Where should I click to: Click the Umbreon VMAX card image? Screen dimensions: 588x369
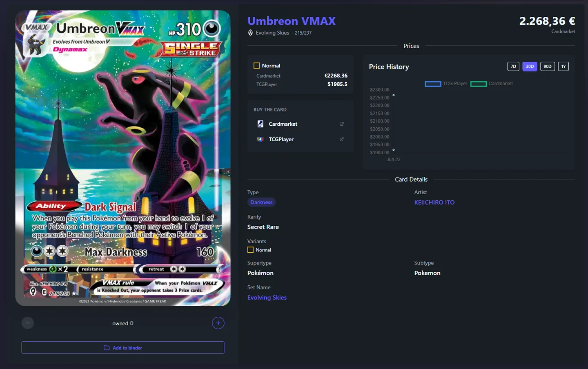coord(123,158)
